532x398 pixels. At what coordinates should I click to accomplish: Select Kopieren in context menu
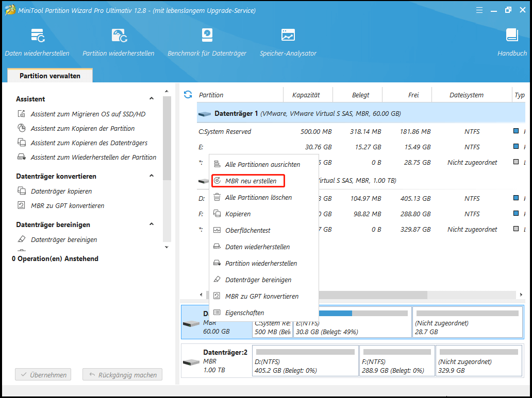[x=263, y=214]
